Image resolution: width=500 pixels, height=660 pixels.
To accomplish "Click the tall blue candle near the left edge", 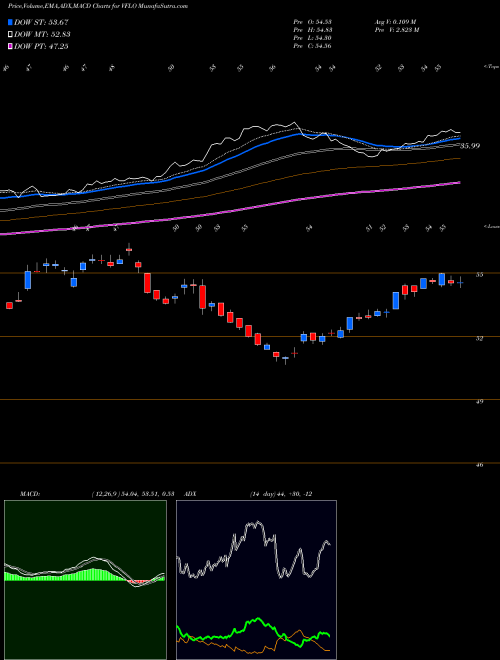I will [x=28, y=279].
